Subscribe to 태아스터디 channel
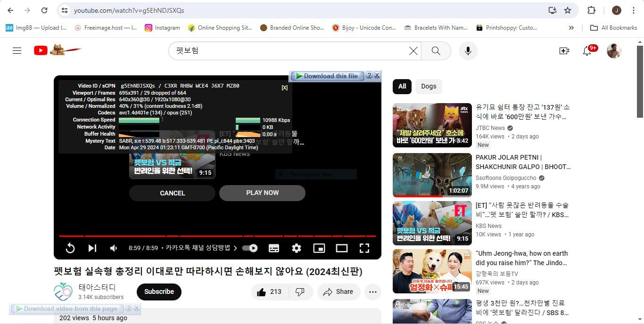This screenshot has width=644, height=324. [159, 292]
